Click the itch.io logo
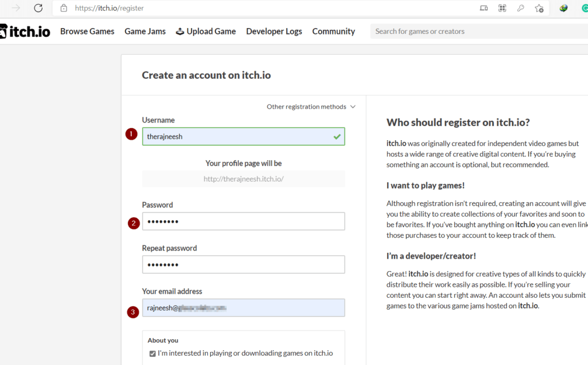Viewport: 588px width, 365px height. tap(25, 32)
